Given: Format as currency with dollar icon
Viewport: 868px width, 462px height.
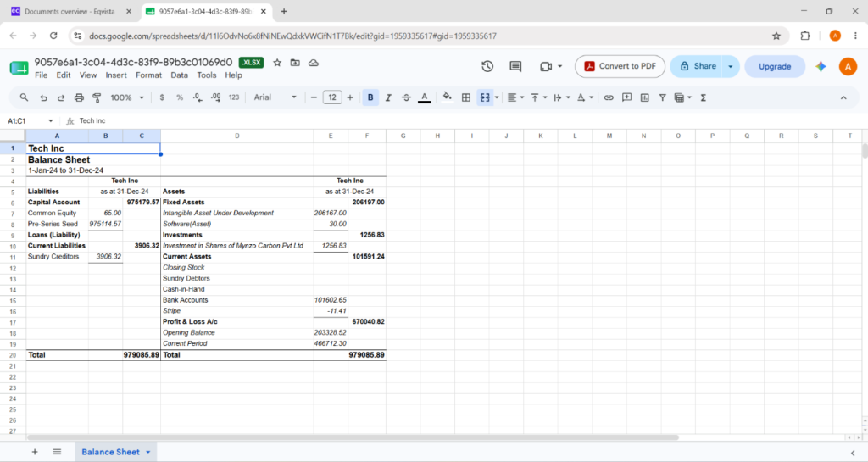Looking at the screenshot, I should coord(162,97).
